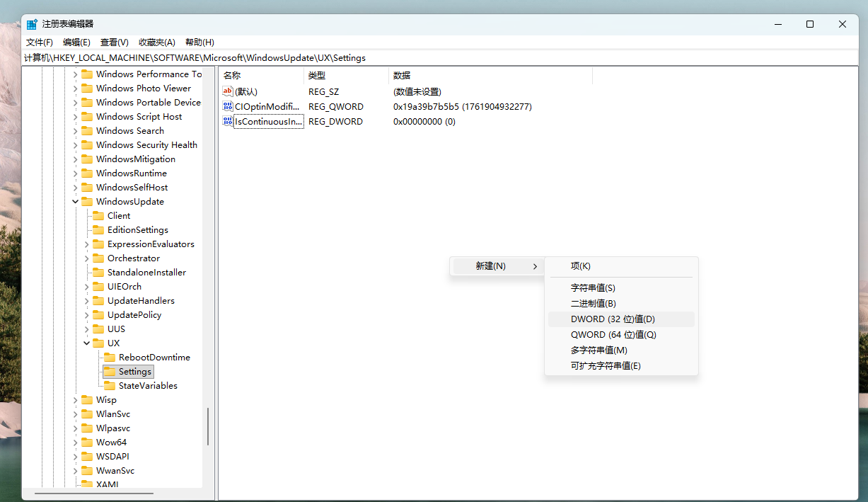The height and width of the screenshot is (502, 868).
Task: Click the 类型 column header
Action: pos(347,75)
